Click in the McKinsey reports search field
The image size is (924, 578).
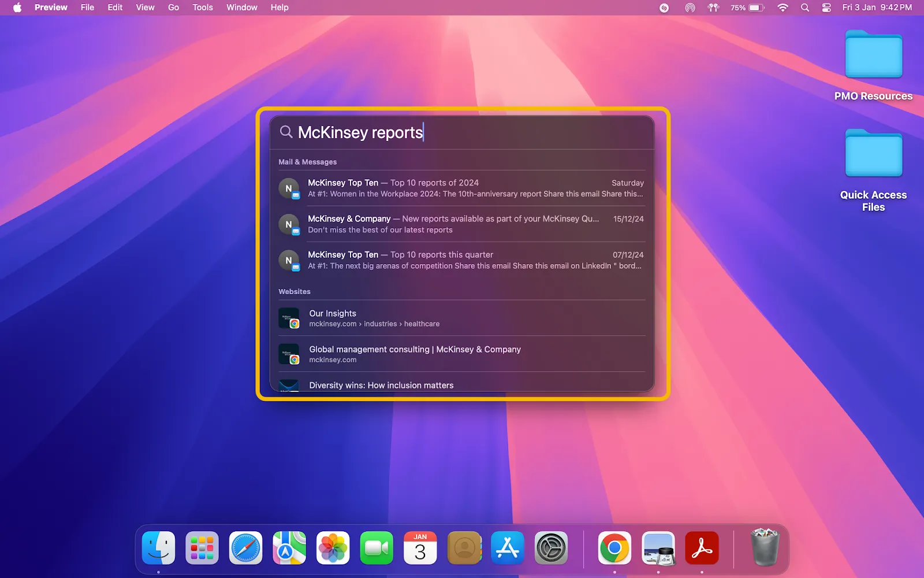tap(462, 132)
